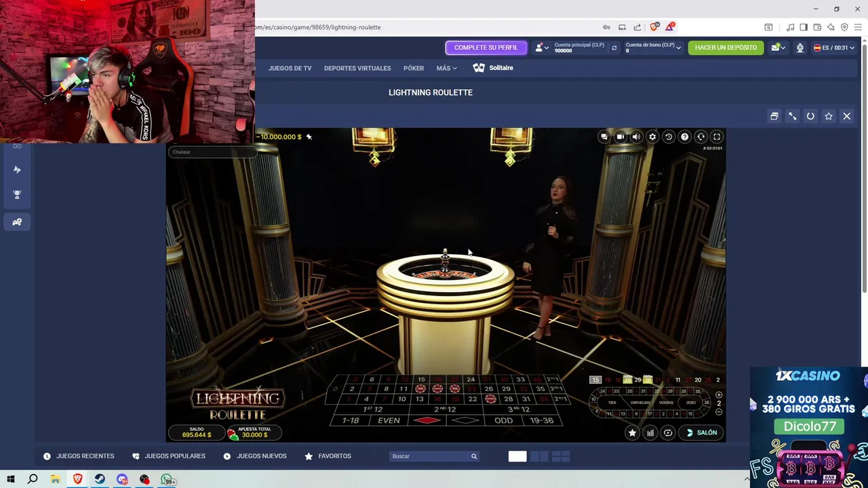The image size is (868, 488).
Task: Expand Cuenta de bono dropdown
Action: [653, 47]
